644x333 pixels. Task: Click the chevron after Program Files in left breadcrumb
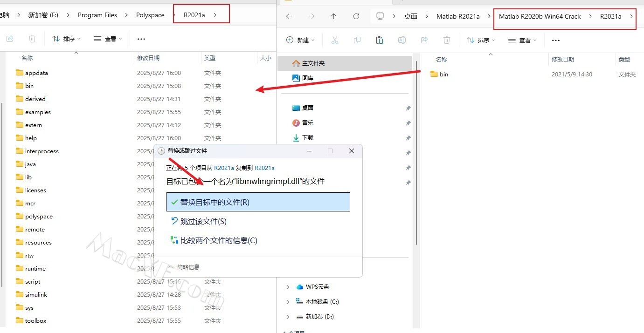click(127, 15)
